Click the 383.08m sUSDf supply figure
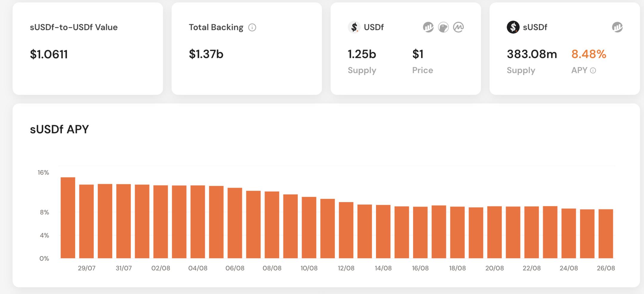Screen dimensions: 644x294 [531, 54]
